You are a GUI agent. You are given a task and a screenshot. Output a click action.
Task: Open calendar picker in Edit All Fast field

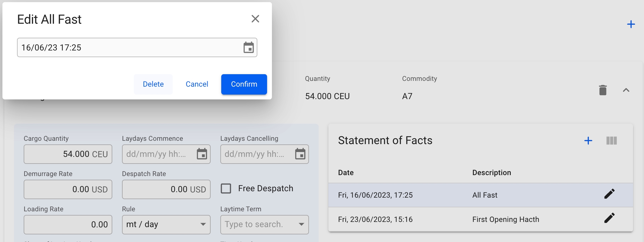click(x=248, y=48)
